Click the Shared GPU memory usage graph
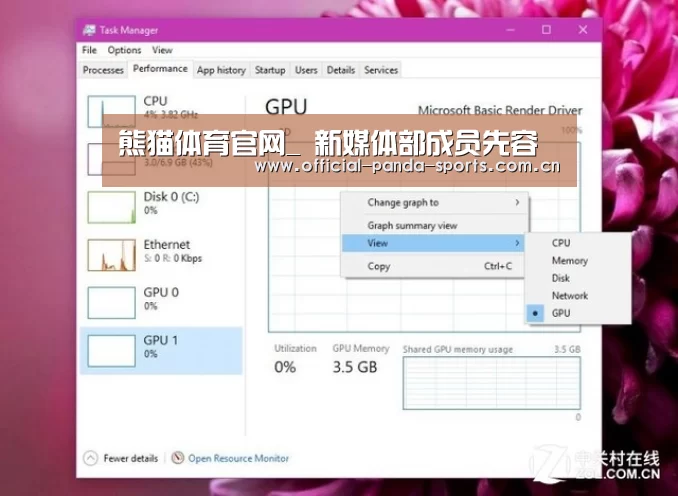The width and height of the screenshot is (678, 496). [492, 383]
